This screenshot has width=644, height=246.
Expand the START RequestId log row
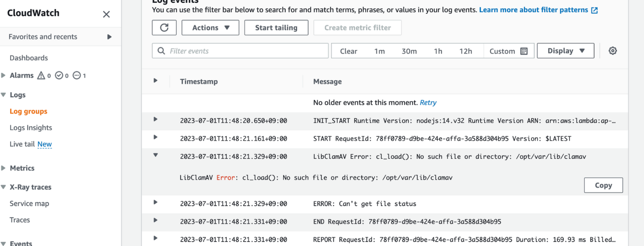(155, 137)
